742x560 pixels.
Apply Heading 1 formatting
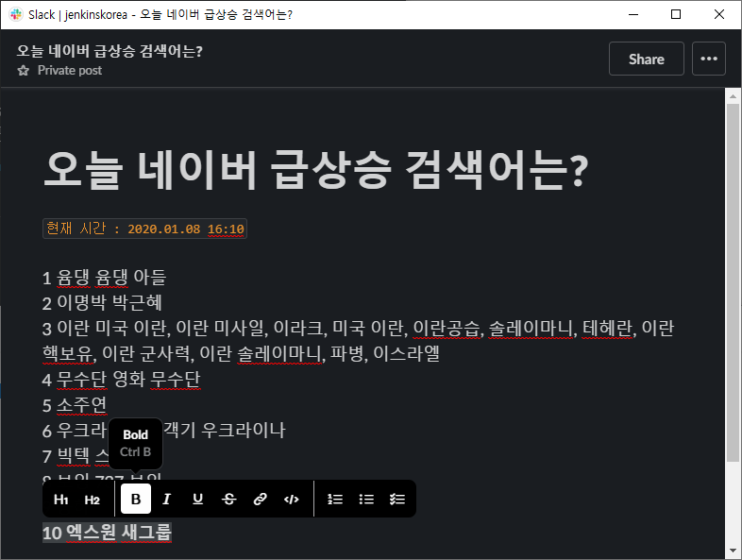(61, 499)
